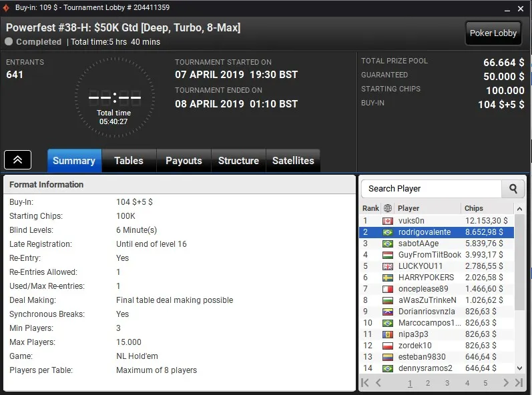The height and width of the screenshot is (395, 532).
Task: Open the Tables tab
Action: (x=129, y=160)
